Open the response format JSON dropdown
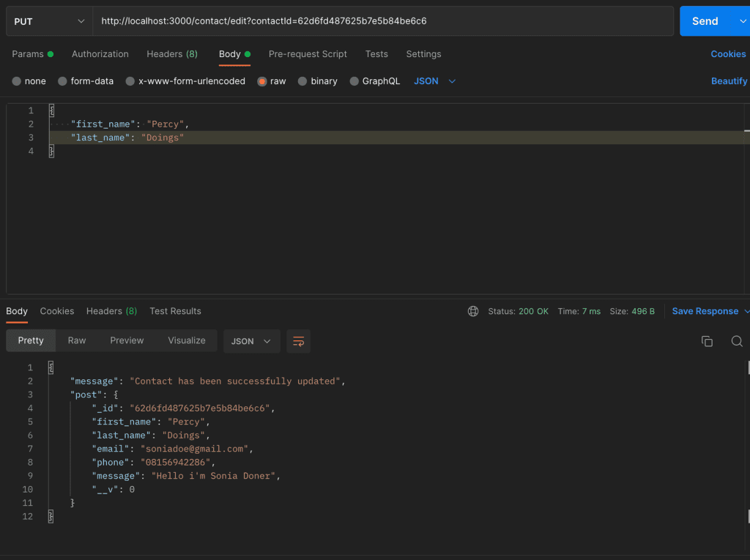750x560 pixels. pos(251,341)
